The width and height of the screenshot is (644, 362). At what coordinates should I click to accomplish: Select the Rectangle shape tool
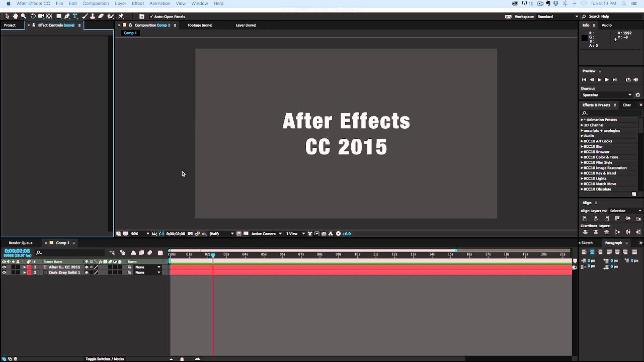(x=59, y=17)
